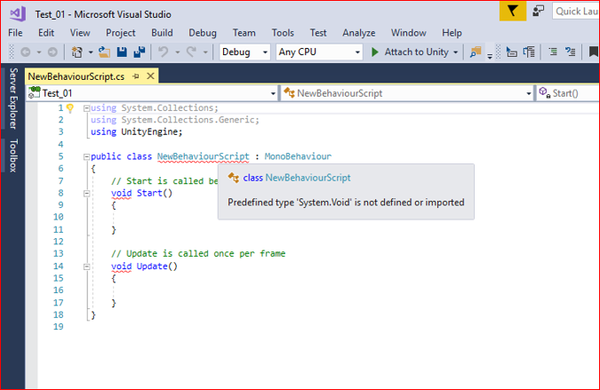
Task: Open the Any CPU platform dropdown
Action: point(319,52)
